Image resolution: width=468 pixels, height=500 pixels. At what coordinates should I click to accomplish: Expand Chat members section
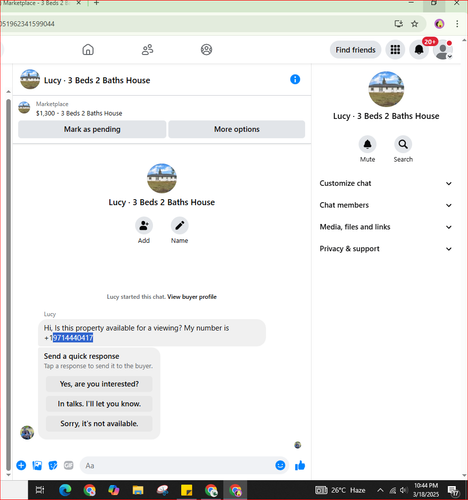[x=386, y=205]
